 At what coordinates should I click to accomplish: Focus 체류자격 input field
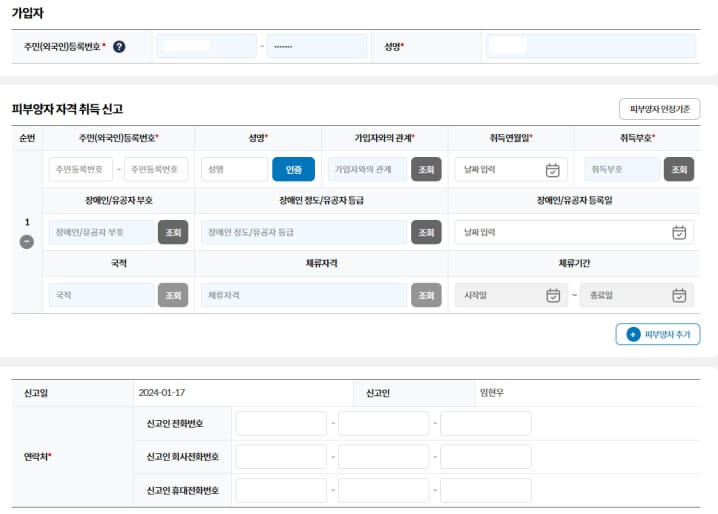304,295
